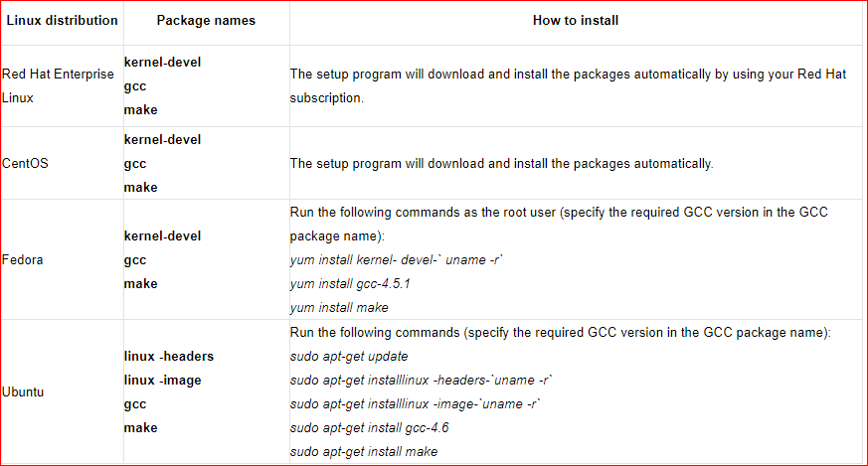Click the yum install kernel- devel command

pos(397,259)
